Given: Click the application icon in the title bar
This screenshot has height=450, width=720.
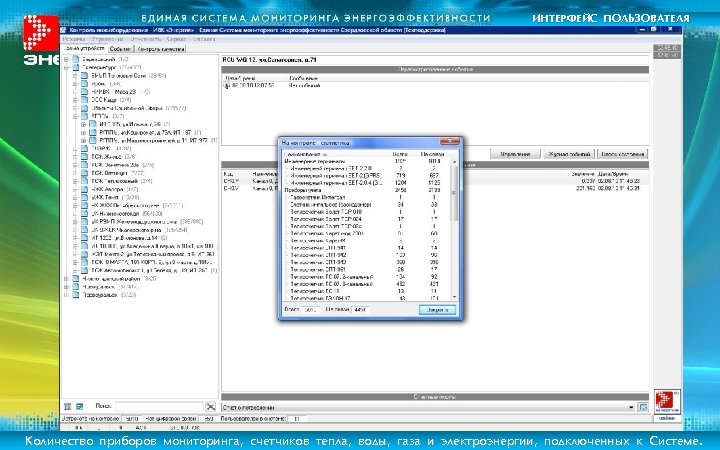Looking at the screenshot, I should pyautogui.click(x=64, y=30).
